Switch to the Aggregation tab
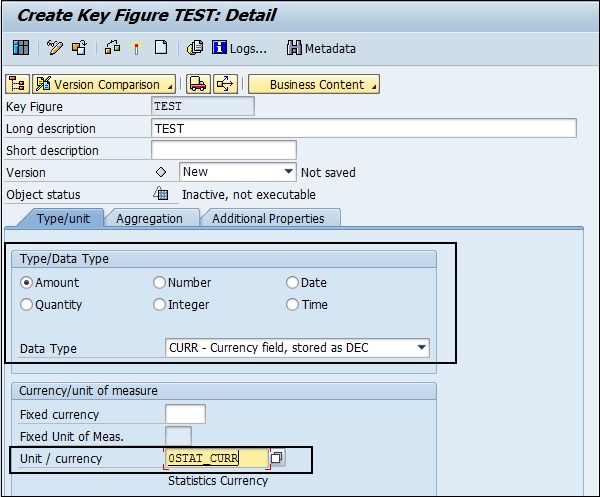The image size is (600, 497). click(149, 218)
